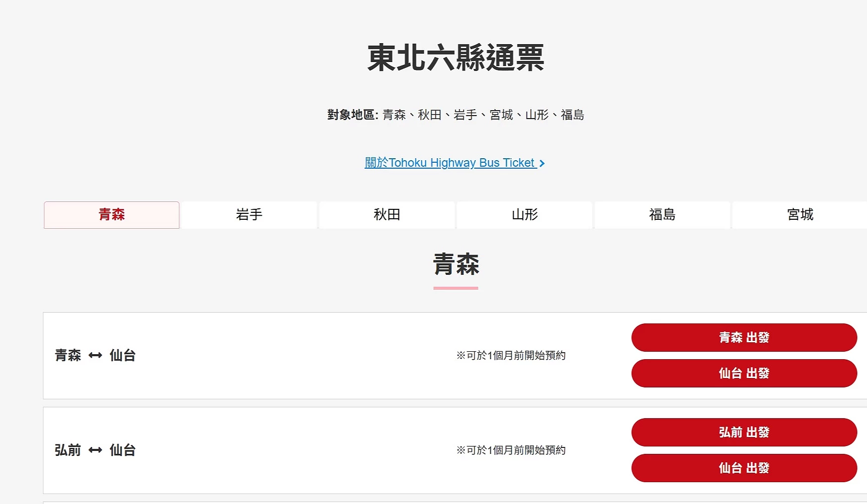Switch to the 岩手 tab

pos(249,215)
